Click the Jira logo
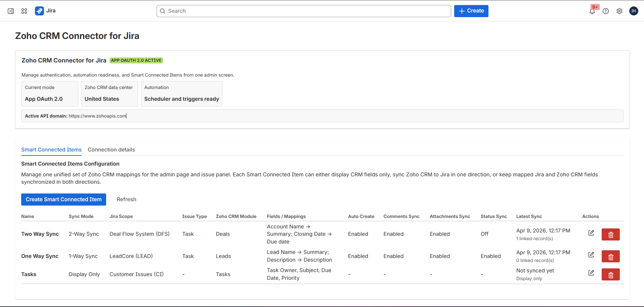 click(39, 11)
